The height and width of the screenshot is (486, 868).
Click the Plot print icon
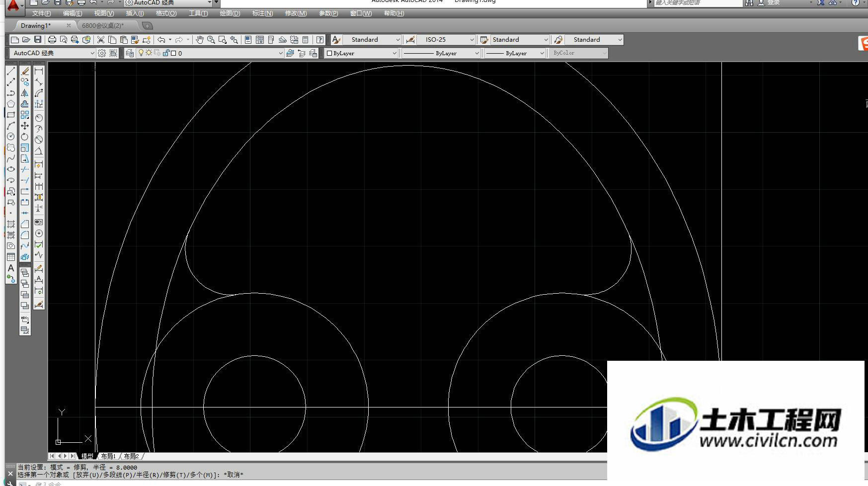coord(52,40)
